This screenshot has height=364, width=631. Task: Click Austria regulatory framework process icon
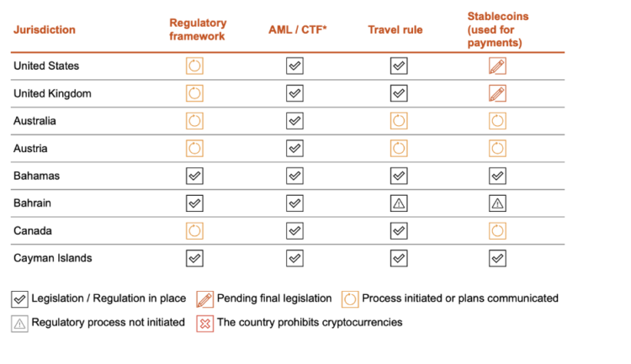[194, 149]
